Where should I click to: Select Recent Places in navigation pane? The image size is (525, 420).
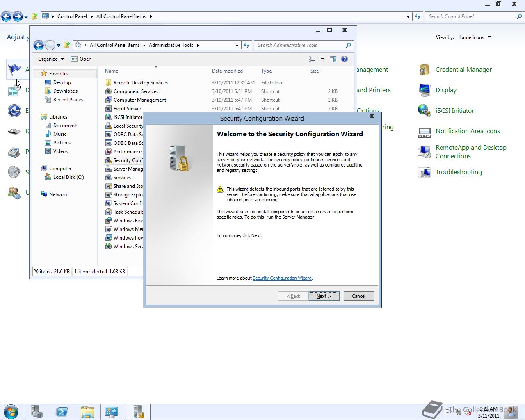pyautogui.click(x=68, y=100)
